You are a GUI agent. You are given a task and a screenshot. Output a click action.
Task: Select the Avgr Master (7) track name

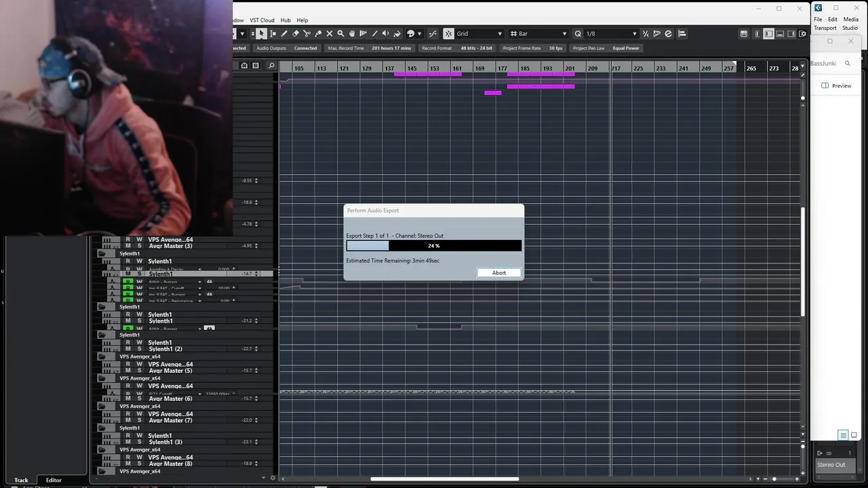point(170,420)
